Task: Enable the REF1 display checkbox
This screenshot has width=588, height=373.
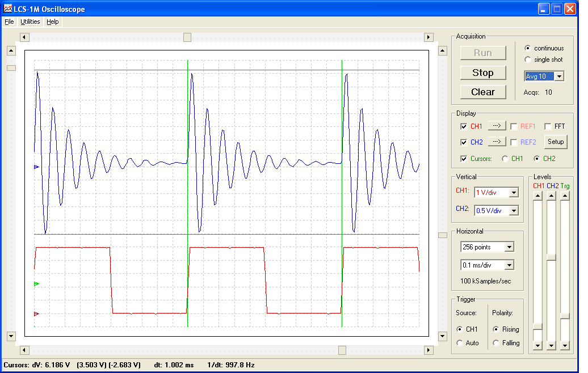Action: 513,126
